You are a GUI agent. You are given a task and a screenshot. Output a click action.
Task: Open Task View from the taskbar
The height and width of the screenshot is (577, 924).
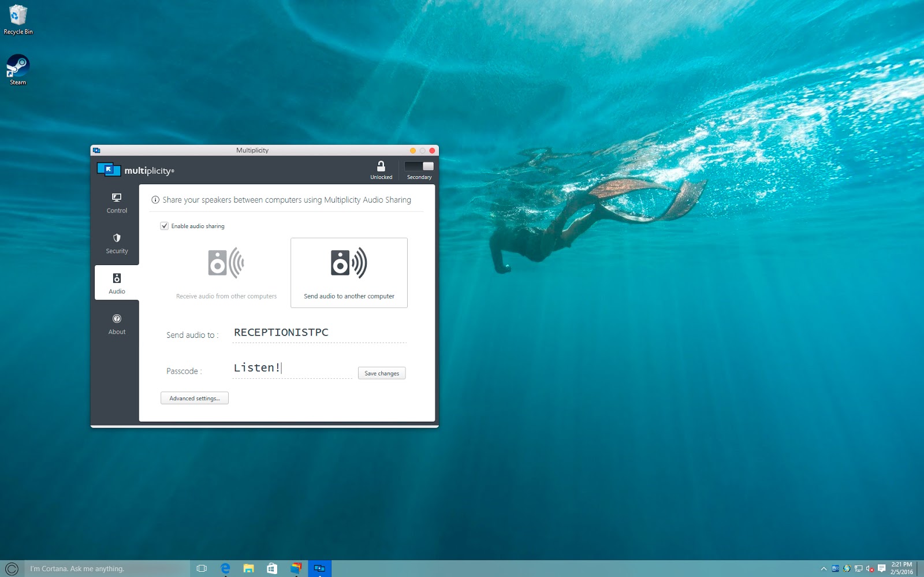[202, 568]
